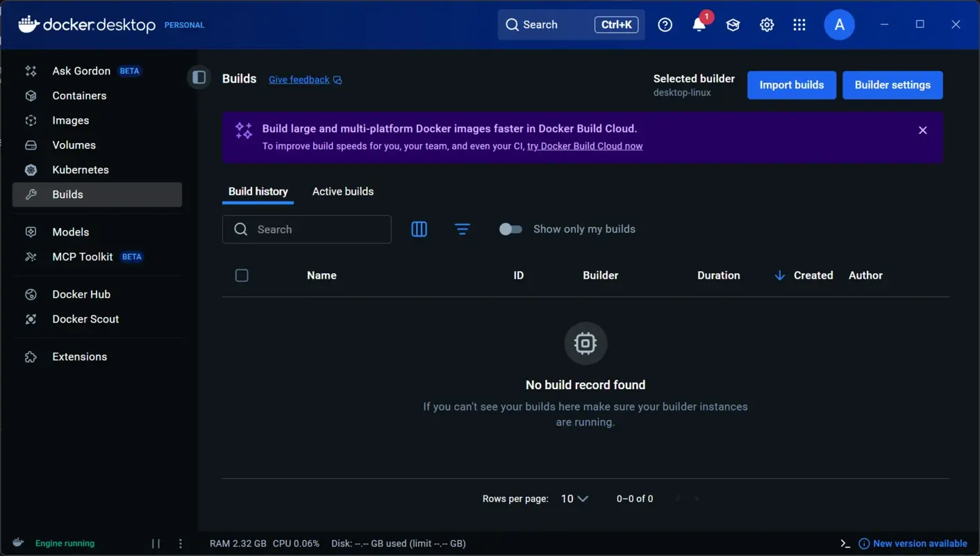Viewport: 980px width, 556px height.
Task: Open the Kubernetes section
Action: point(81,170)
